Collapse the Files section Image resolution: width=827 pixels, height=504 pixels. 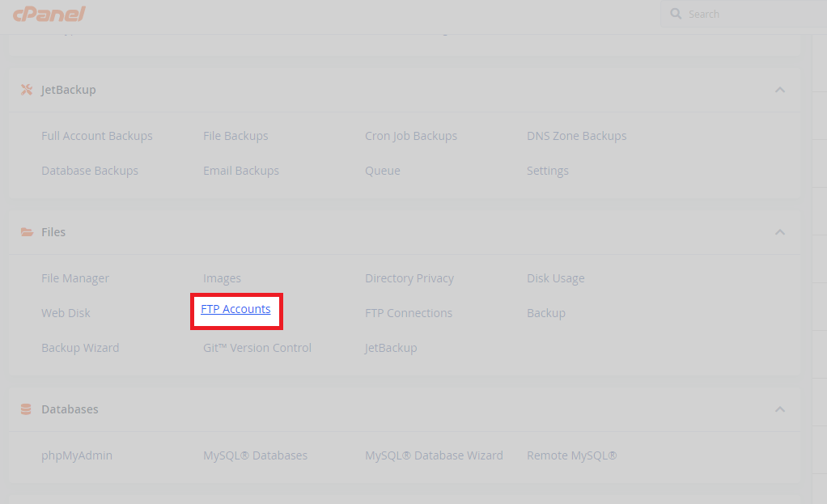779,232
